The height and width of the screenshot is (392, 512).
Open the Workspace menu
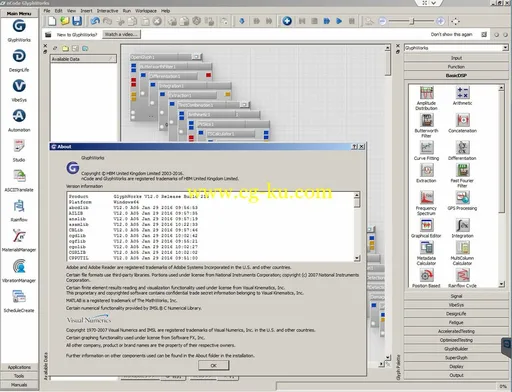(x=146, y=11)
